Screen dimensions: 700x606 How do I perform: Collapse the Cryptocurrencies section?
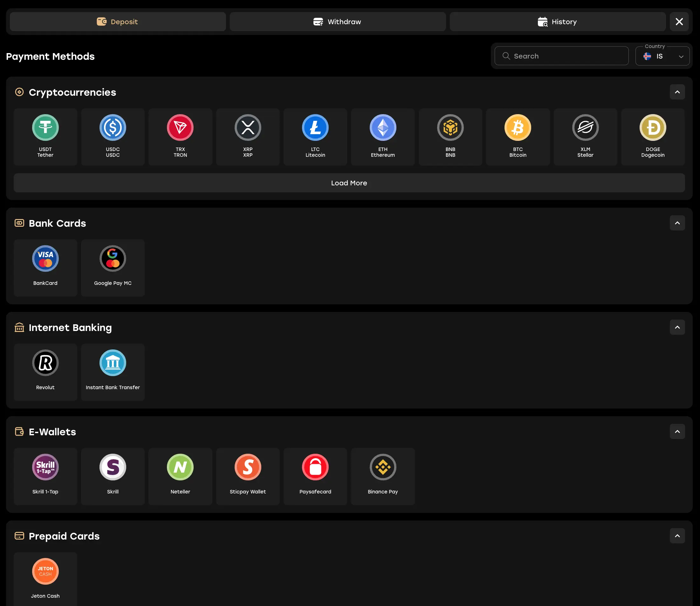677,92
